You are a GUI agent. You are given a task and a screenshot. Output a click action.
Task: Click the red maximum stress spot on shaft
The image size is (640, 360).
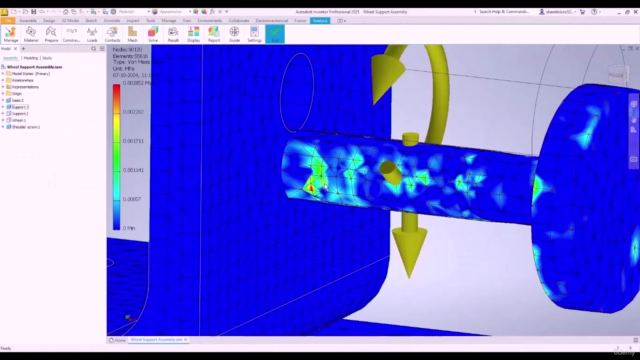point(311,188)
